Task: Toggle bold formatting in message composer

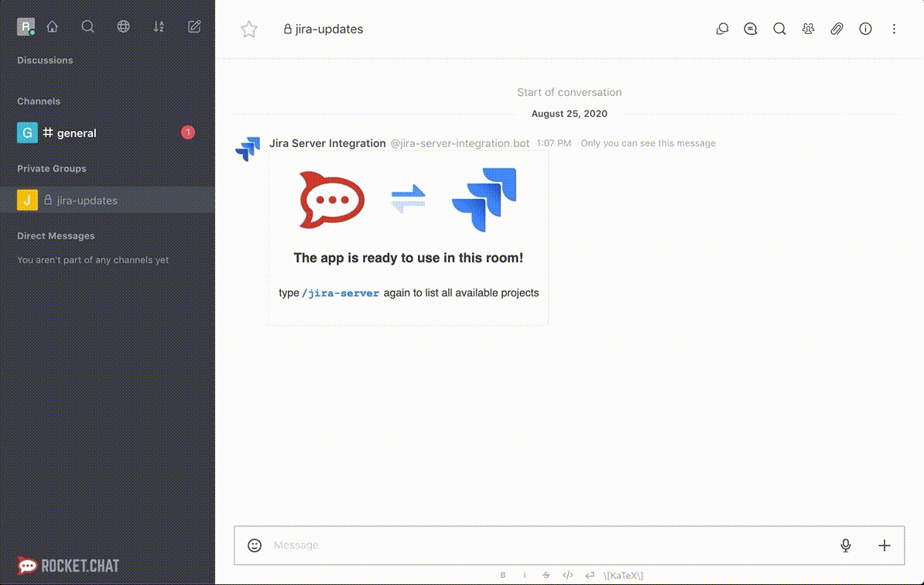Action: click(x=502, y=575)
